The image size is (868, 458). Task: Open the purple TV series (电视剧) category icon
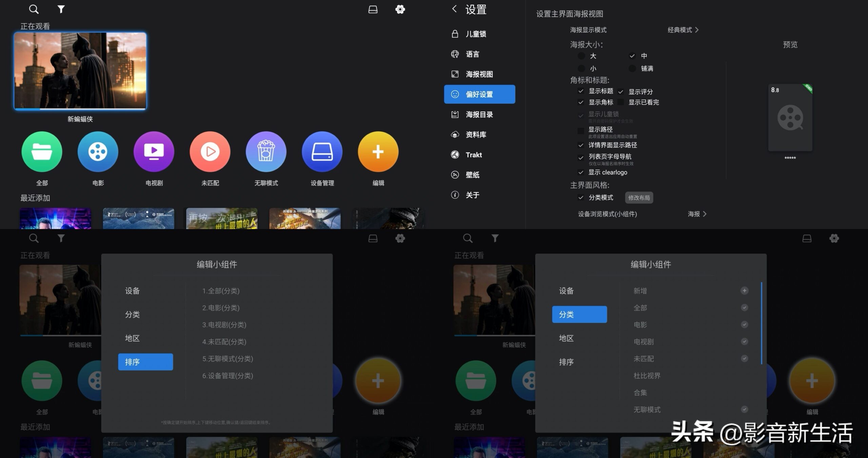click(x=154, y=152)
